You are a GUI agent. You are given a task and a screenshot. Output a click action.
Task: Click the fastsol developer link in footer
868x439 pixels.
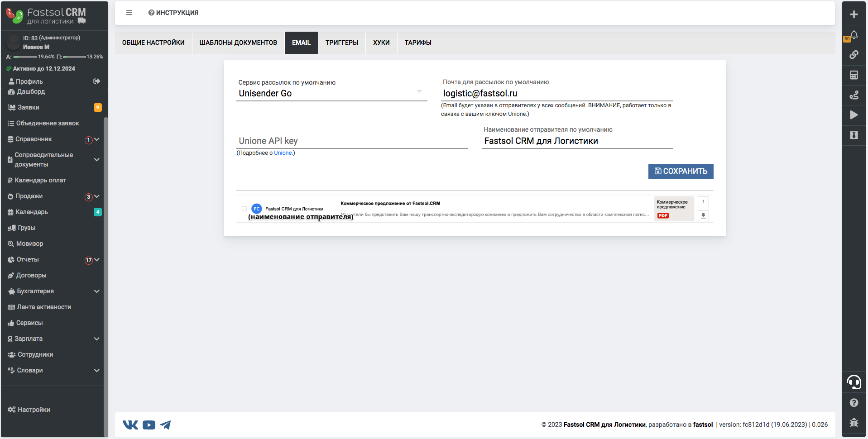[703, 425]
